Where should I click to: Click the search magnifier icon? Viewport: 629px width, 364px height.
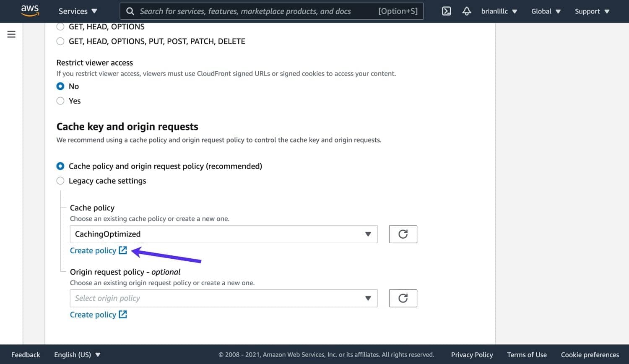point(130,11)
